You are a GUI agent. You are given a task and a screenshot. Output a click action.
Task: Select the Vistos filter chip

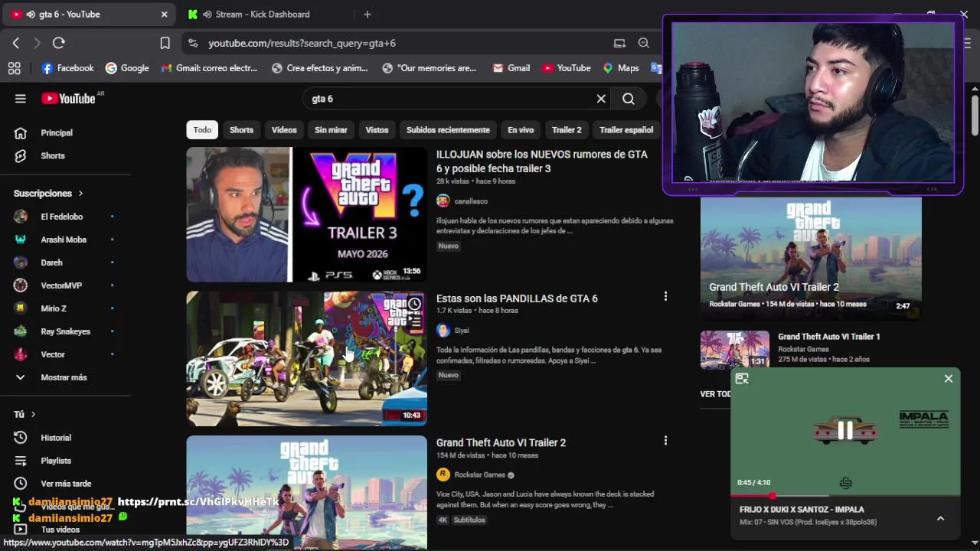(x=377, y=129)
